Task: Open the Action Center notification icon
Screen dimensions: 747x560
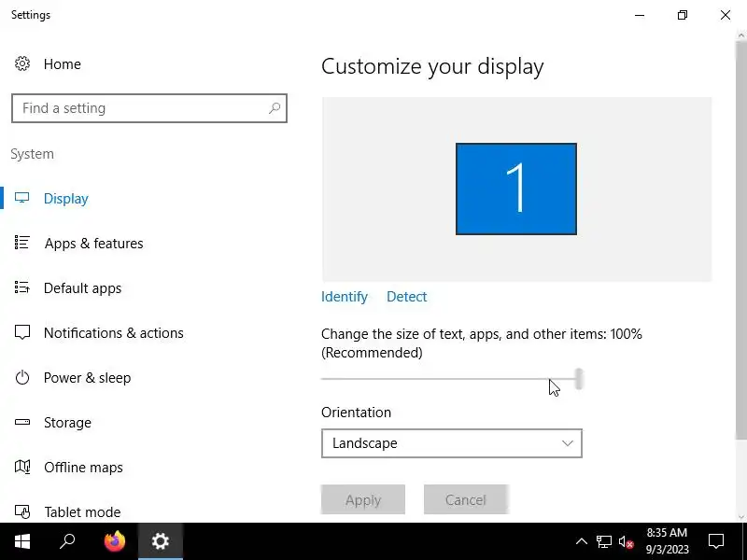Action: click(716, 541)
